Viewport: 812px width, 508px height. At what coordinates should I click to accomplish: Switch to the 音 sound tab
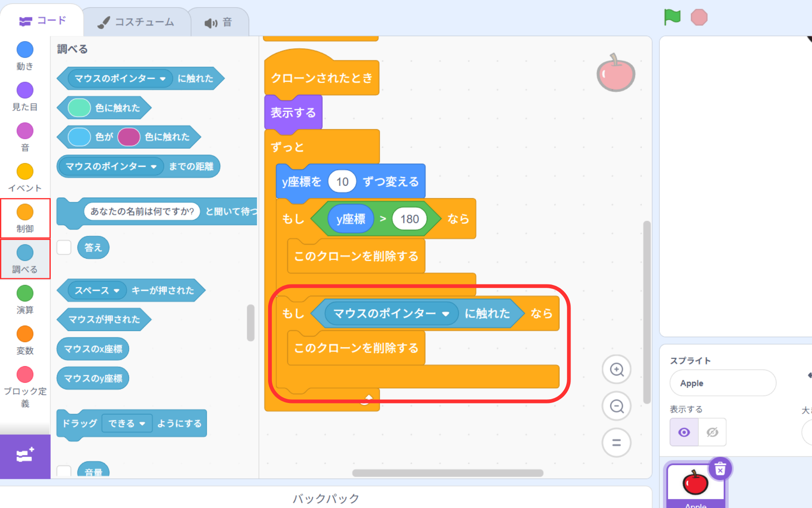[219, 22]
